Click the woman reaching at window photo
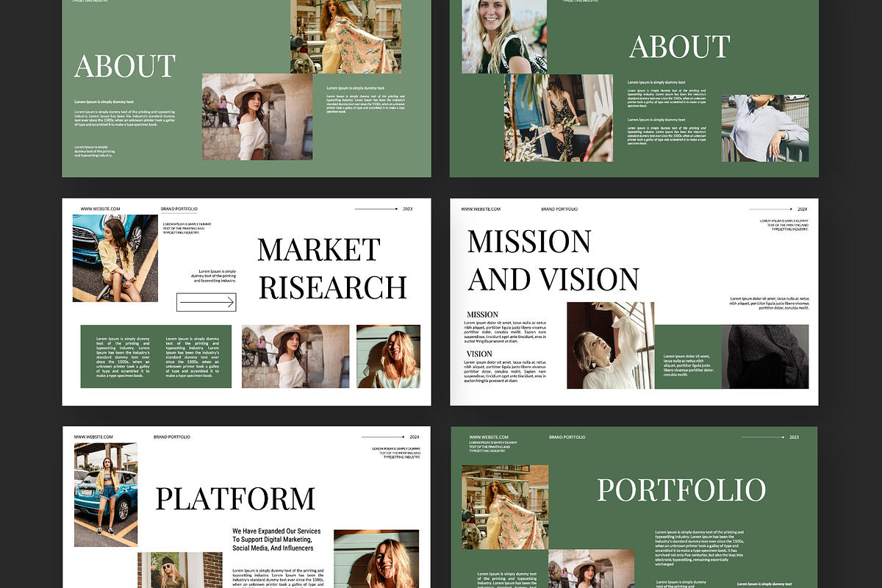The width and height of the screenshot is (882, 588). coord(611,345)
